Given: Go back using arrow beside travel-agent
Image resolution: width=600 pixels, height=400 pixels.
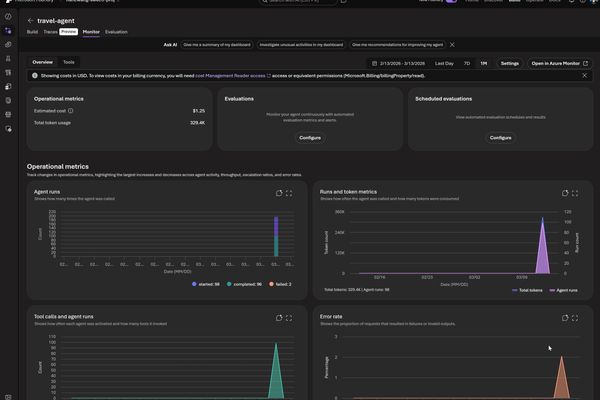Looking at the screenshot, I should coord(30,21).
